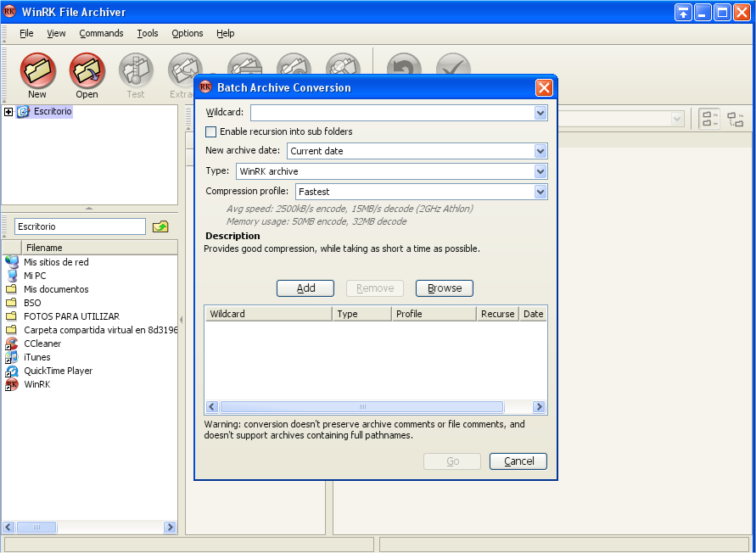Click inside the Wildcard text field
Viewport: 756px width, 553px height.
tap(393, 113)
